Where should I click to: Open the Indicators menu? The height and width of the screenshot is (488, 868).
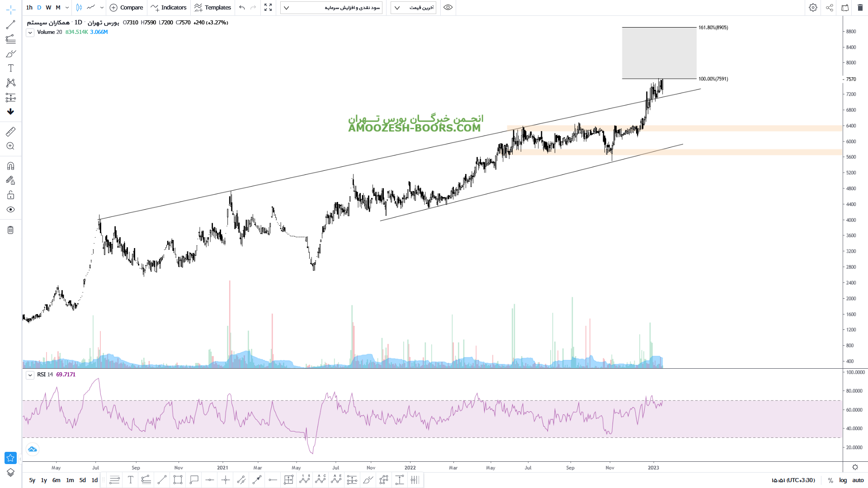pyautogui.click(x=169, y=8)
